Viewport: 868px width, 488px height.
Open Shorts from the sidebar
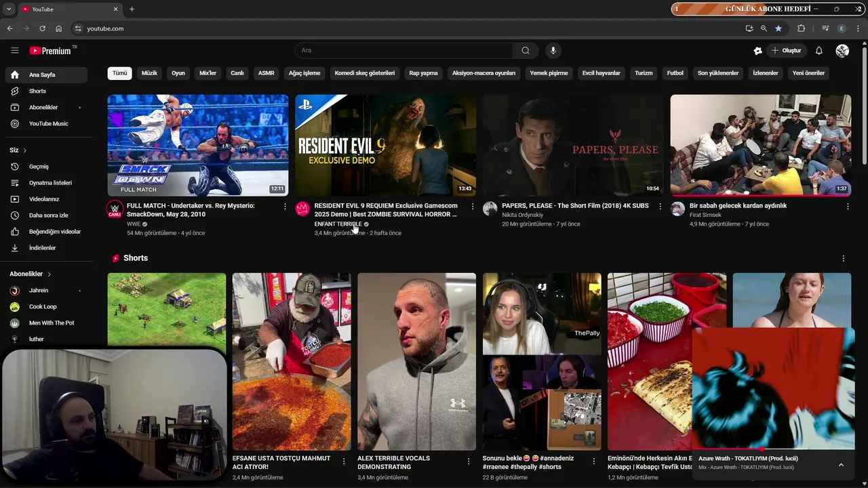46,91
